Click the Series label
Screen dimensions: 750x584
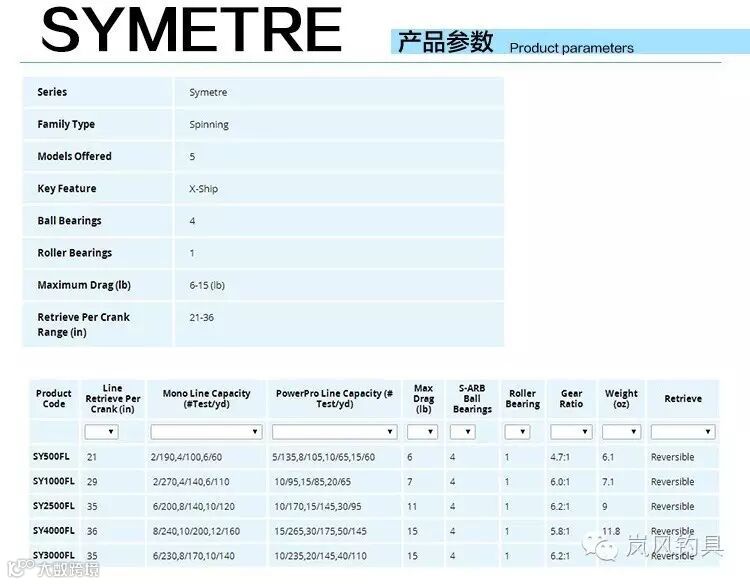tap(52, 92)
